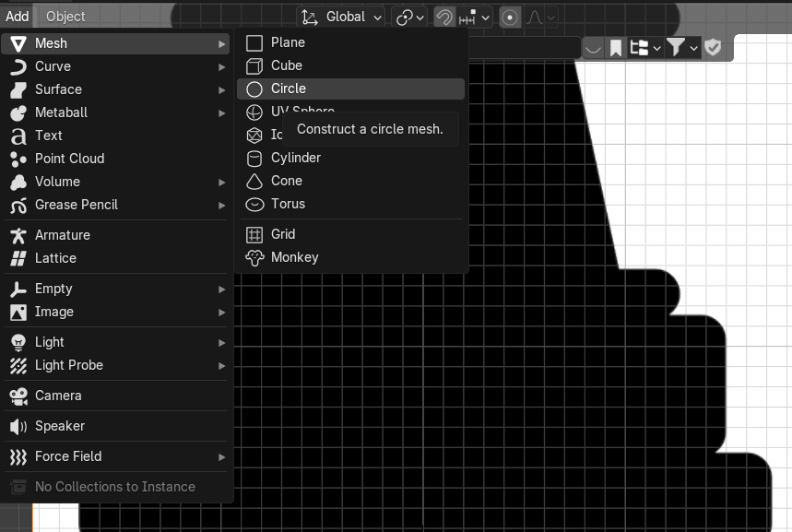This screenshot has width=792, height=532.
Task: Toggle proportional editing button
Action: pos(509,17)
